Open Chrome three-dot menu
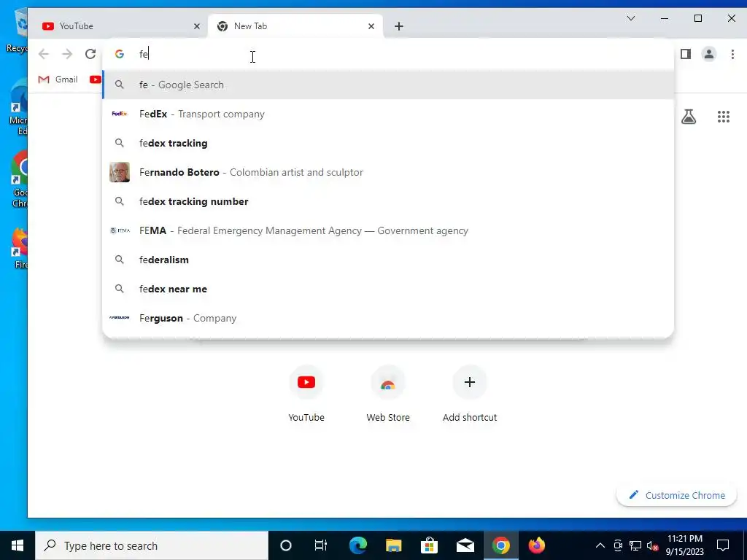Viewport: 747px width, 560px height. pos(732,54)
